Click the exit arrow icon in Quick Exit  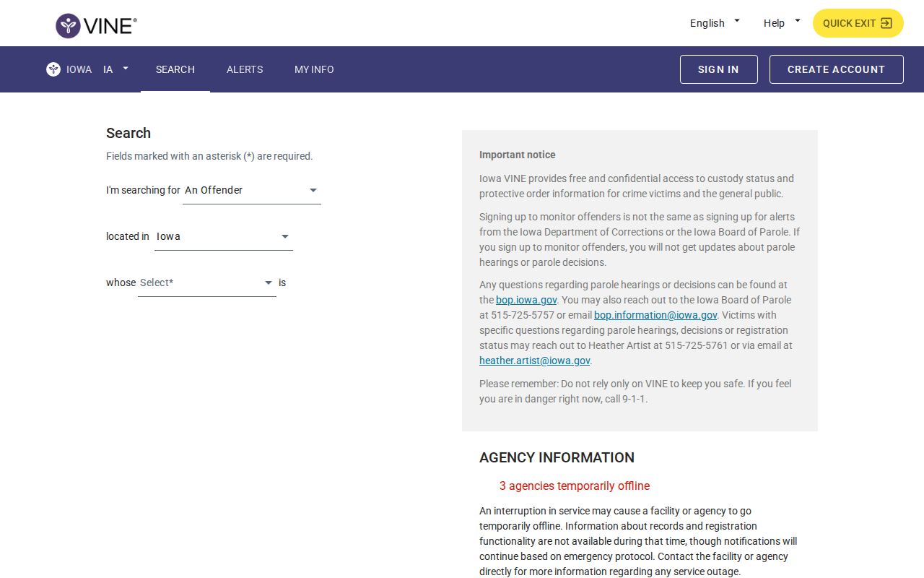point(886,23)
